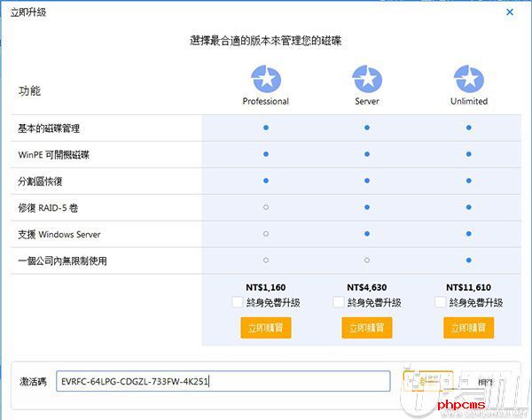The width and height of the screenshot is (532, 420).
Task: Click the 基本的磁碟管理 feature row
Action: click(x=266, y=128)
